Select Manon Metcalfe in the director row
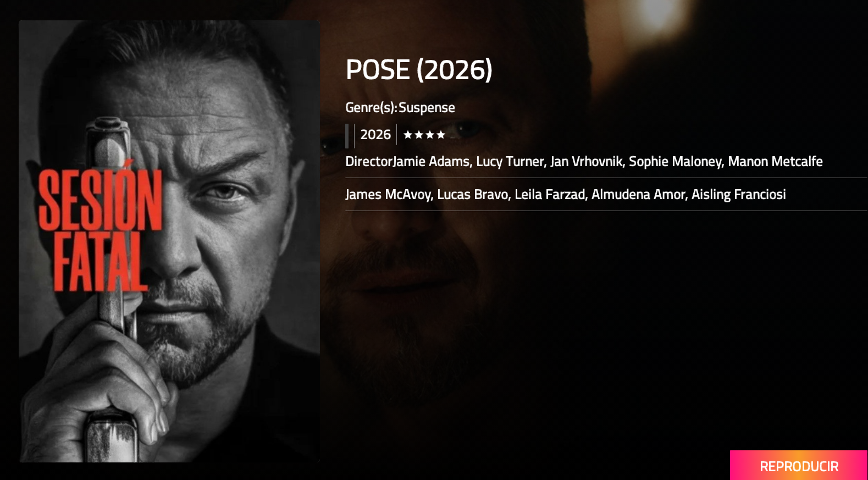 775,162
